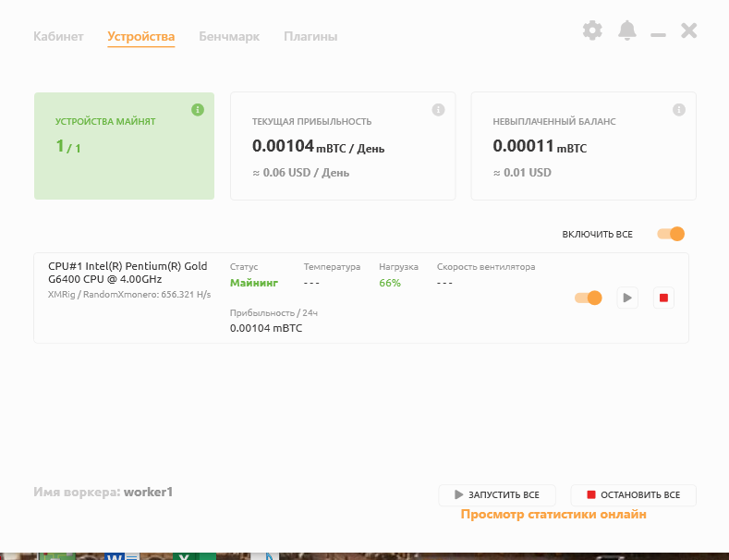Click the 'Майнинг' status text
The height and width of the screenshot is (560, 729).
point(254,283)
